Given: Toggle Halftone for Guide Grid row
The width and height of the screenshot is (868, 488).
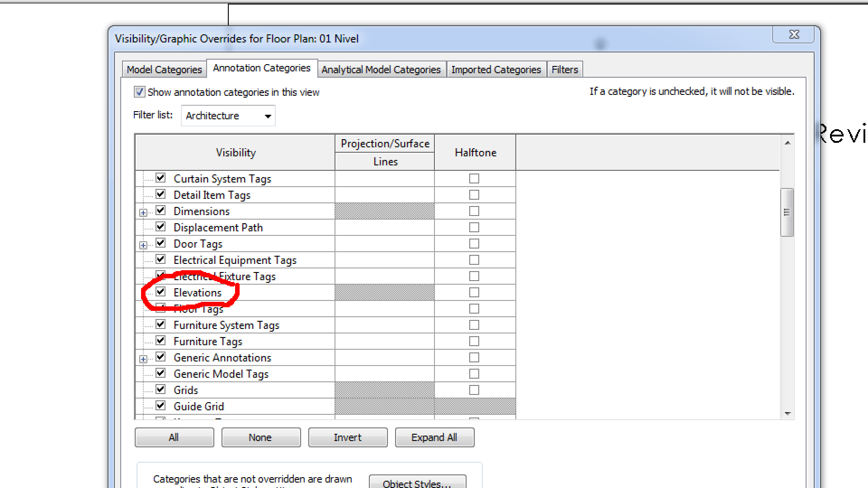Looking at the screenshot, I should [x=475, y=406].
